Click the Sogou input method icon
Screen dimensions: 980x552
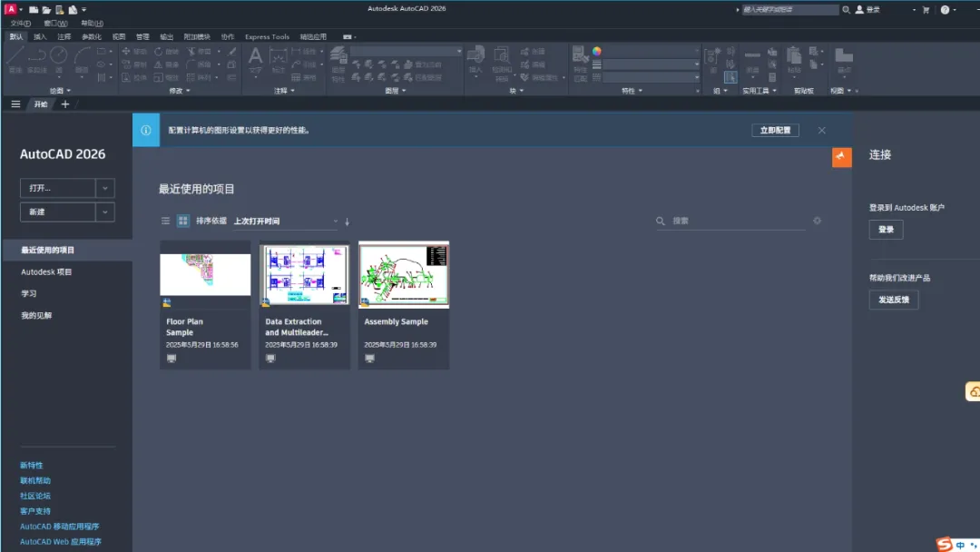coord(945,544)
